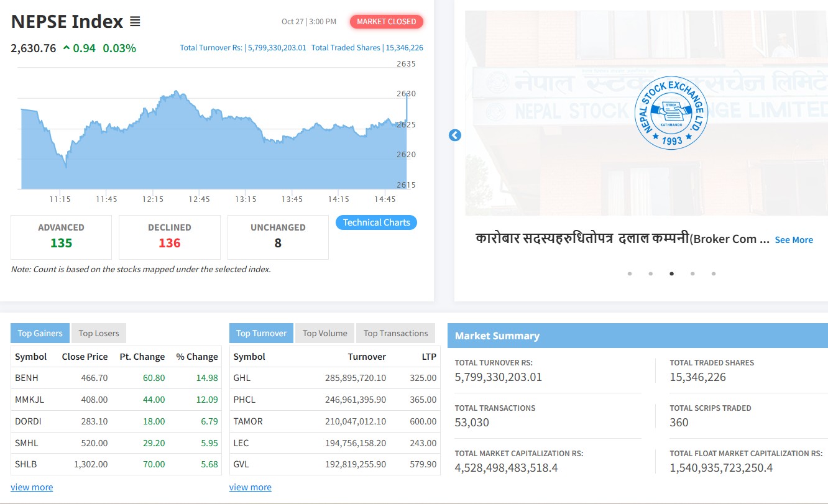The image size is (828, 504).
Task: Select PHCL in turnover table
Action: point(244,400)
